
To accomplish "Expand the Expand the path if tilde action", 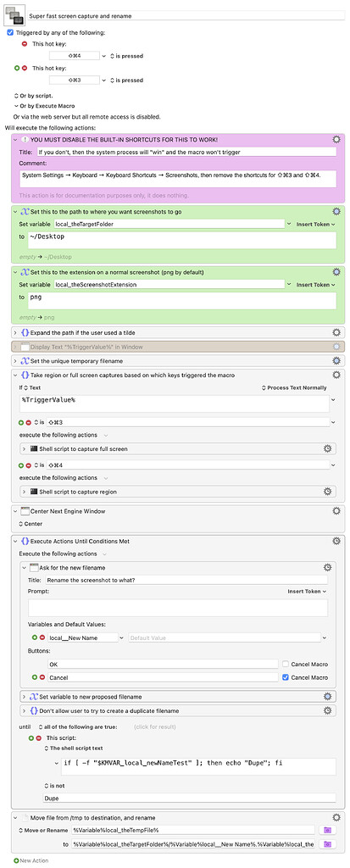I will (x=15, y=332).
